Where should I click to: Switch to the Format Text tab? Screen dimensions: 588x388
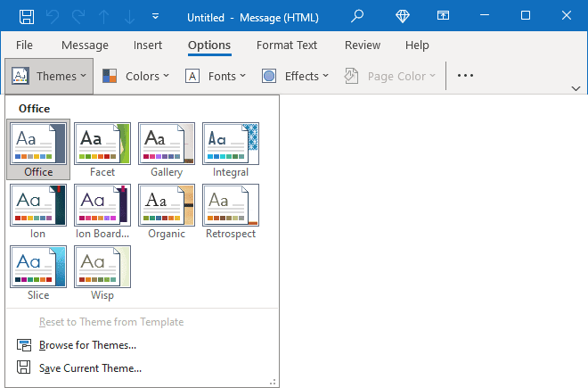[287, 45]
